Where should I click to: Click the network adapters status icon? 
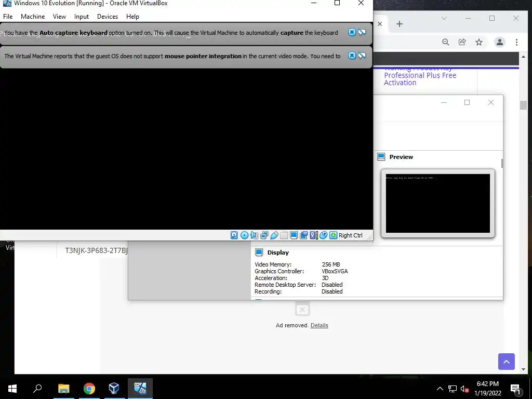264,235
